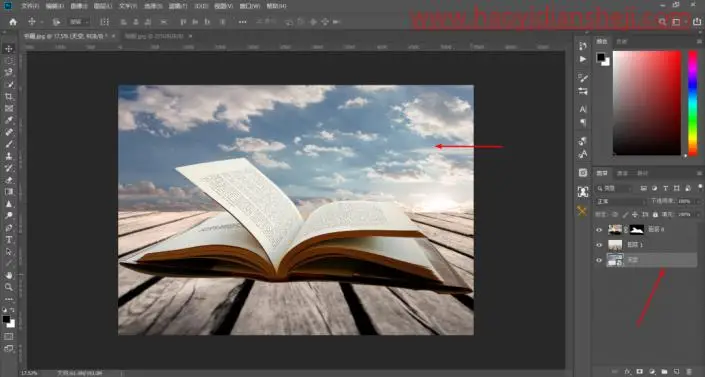Image resolution: width=705 pixels, height=377 pixels.
Task: Open the File menu
Action: click(30, 6)
